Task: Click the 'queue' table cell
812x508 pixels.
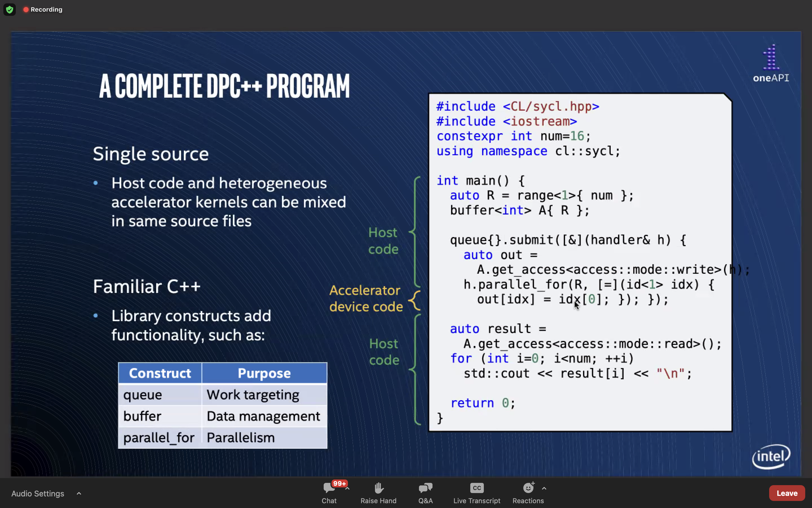Action: coord(160,395)
